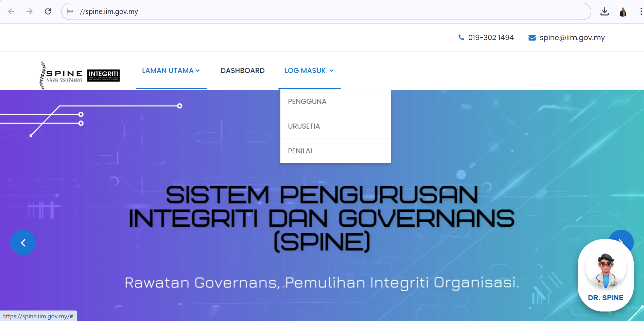Image resolution: width=644 pixels, height=321 pixels.
Task: Open the DASHBOARD menu item
Action: [242, 71]
